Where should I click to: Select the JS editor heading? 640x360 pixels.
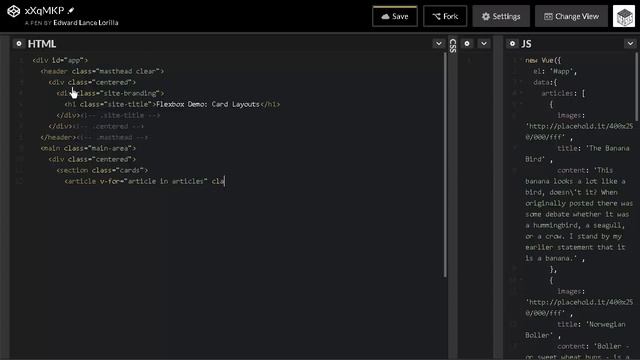pyautogui.click(x=527, y=44)
